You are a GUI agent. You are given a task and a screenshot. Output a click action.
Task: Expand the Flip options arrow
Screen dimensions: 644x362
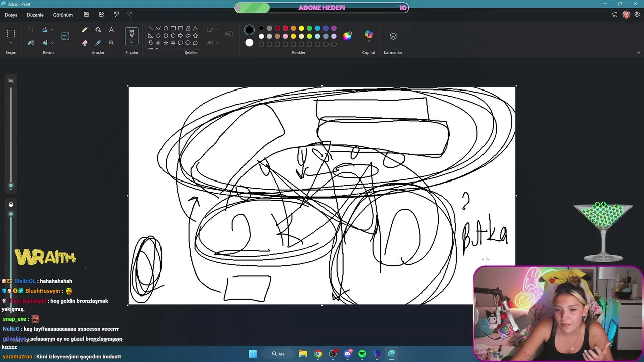pos(52,43)
